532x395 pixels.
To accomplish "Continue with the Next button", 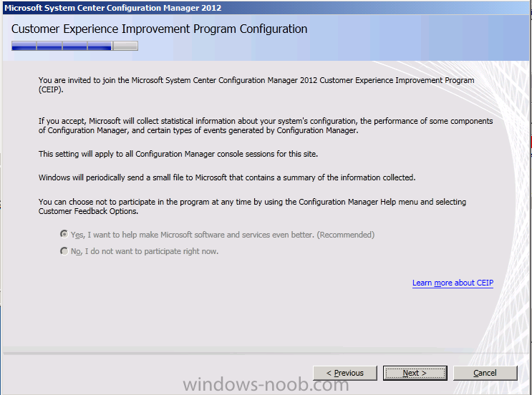I will coord(415,373).
